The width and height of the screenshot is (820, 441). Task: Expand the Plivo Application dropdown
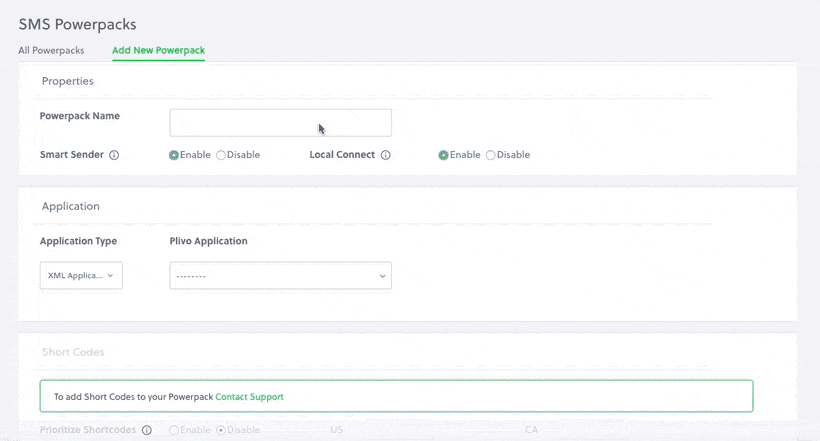coord(280,276)
